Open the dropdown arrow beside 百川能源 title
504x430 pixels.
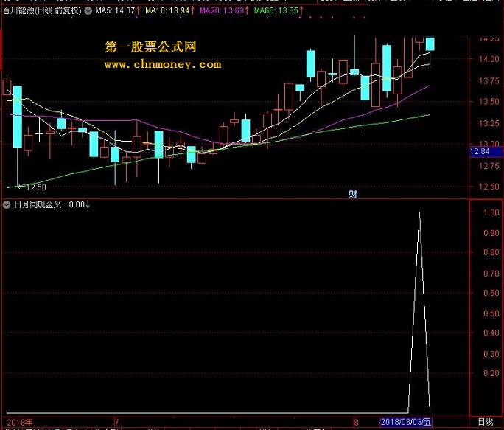pyautogui.click(x=88, y=11)
